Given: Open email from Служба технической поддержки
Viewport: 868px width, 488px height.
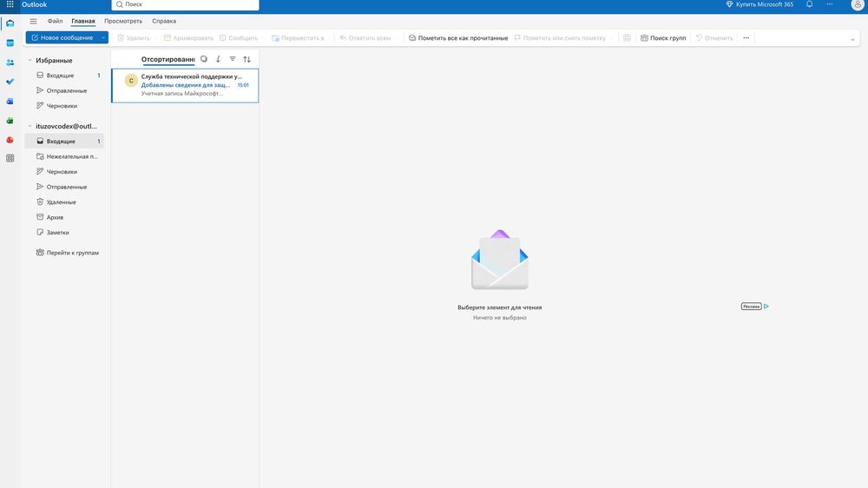Looking at the screenshot, I should tap(185, 85).
